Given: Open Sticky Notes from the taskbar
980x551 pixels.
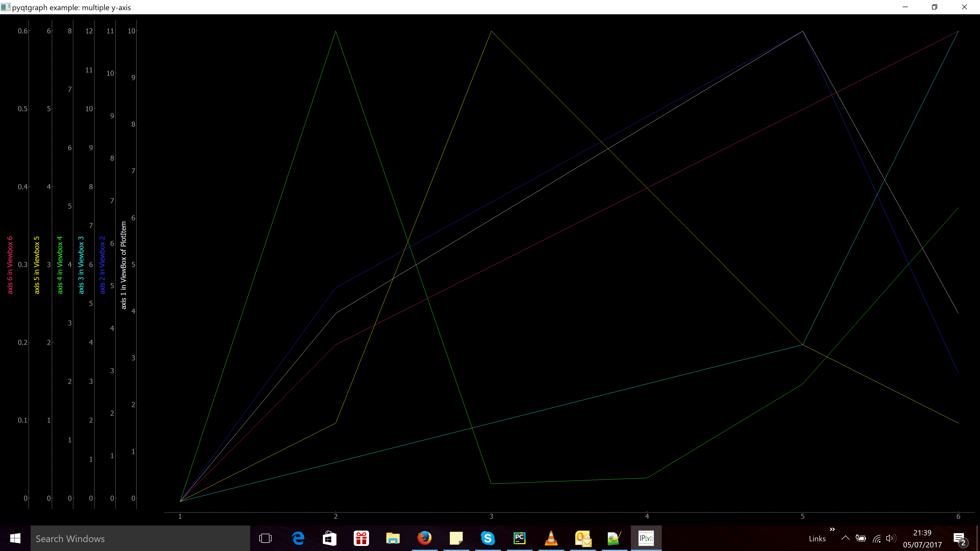Looking at the screenshot, I should [456, 539].
